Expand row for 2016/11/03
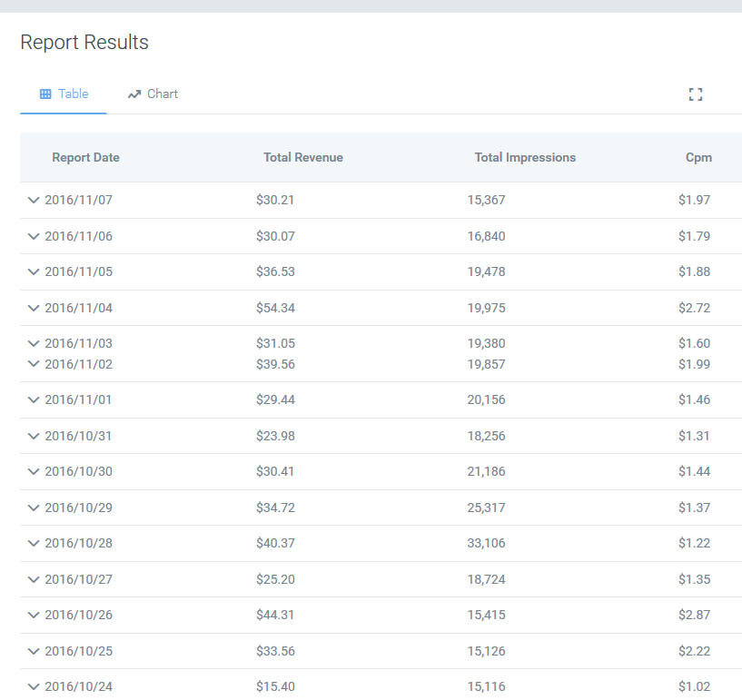The width and height of the screenshot is (742, 700). 34,343
